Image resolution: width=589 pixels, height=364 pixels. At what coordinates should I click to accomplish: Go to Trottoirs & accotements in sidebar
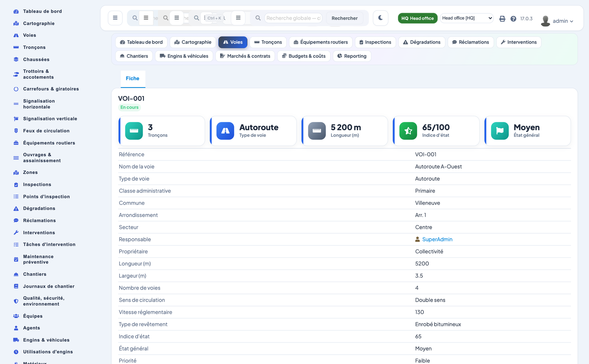38,74
